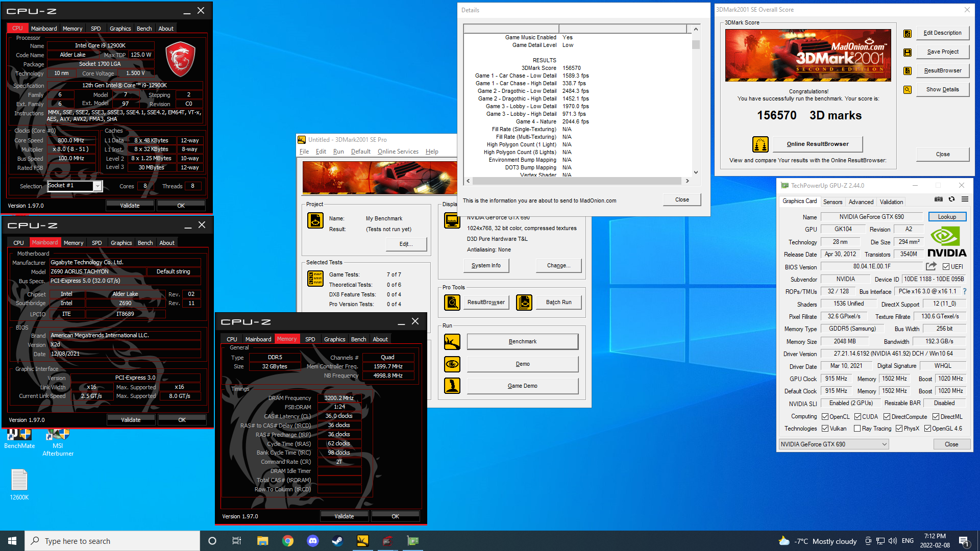This screenshot has width=980, height=551.
Task: Click the Windows taskbar search box
Action: (x=112, y=541)
